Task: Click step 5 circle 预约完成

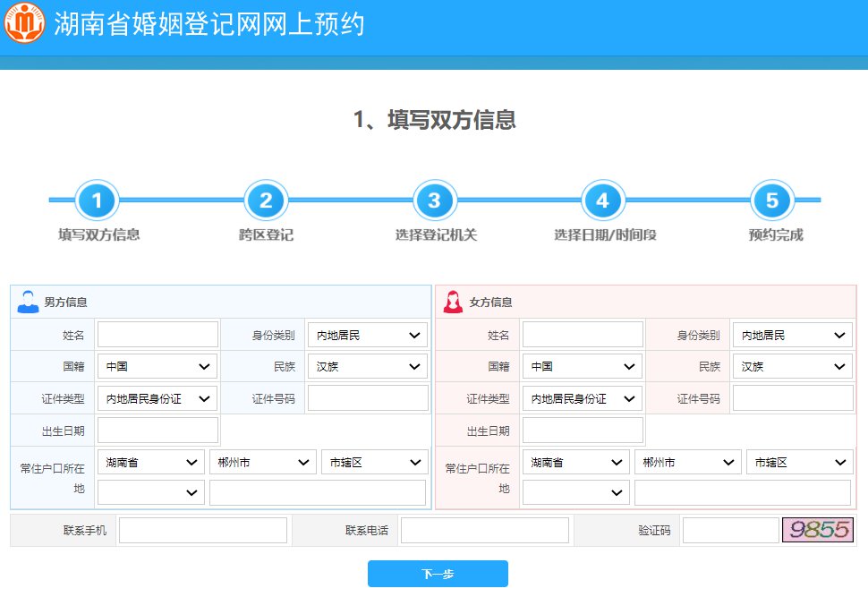Action: click(772, 200)
